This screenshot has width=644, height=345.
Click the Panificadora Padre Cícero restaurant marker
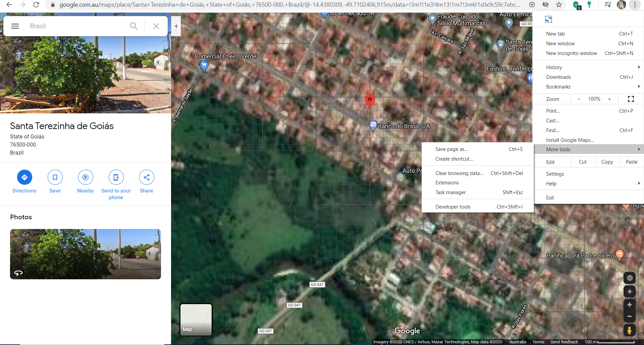pyautogui.click(x=620, y=255)
